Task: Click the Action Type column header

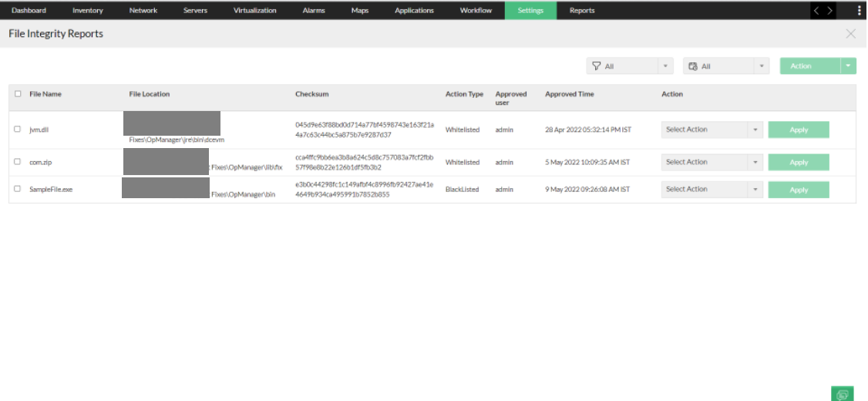Action: tap(464, 94)
